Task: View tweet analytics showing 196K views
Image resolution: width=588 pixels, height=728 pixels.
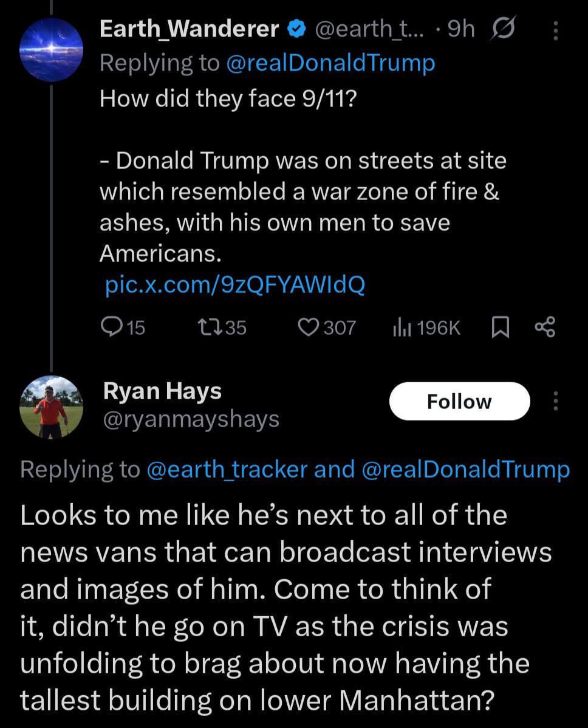Action: tap(401, 328)
